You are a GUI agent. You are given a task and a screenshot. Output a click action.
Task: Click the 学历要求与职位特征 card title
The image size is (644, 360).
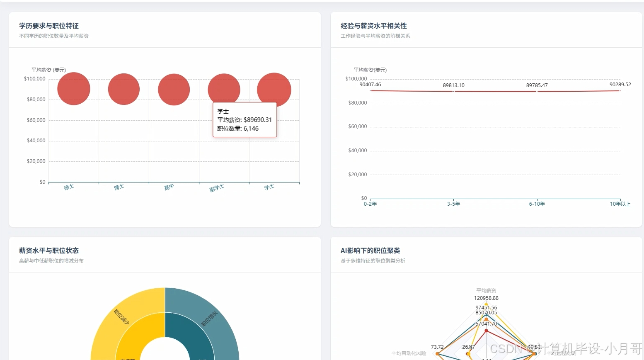coord(49,26)
